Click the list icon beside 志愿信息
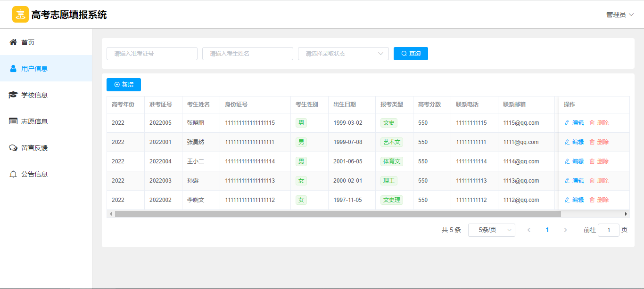The width and height of the screenshot is (644, 289). click(x=13, y=121)
